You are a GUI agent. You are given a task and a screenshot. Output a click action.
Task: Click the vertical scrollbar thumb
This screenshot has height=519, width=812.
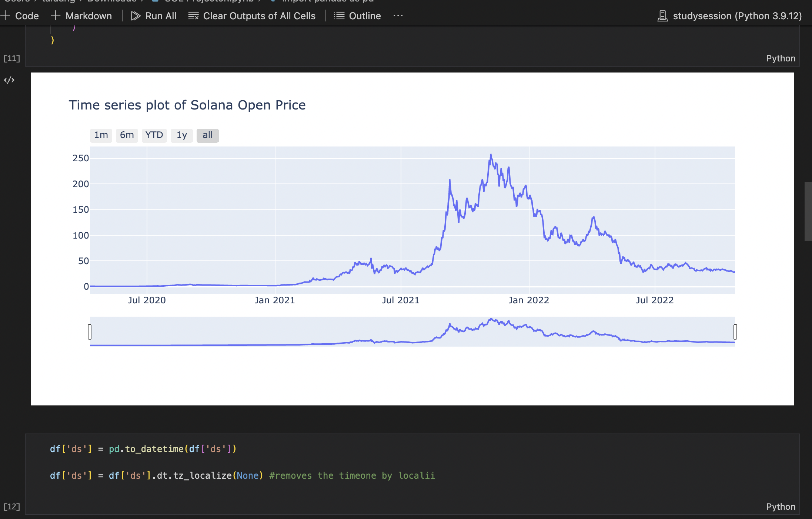(808, 212)
